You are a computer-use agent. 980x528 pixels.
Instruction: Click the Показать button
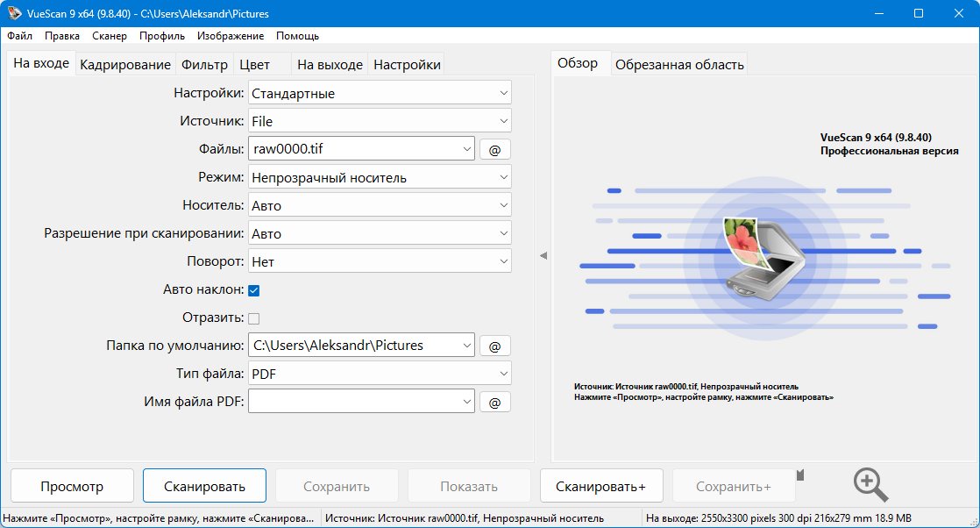[x=469, y=486]
